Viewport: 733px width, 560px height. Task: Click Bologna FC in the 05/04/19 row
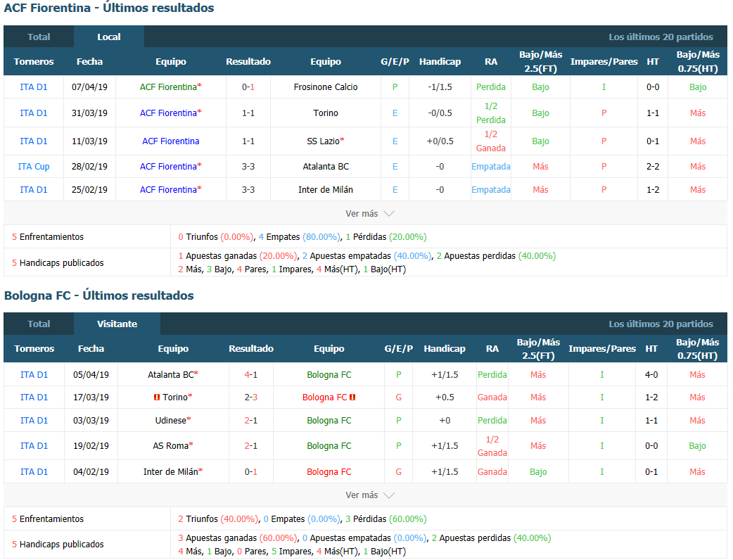click(x=329, y=375)
